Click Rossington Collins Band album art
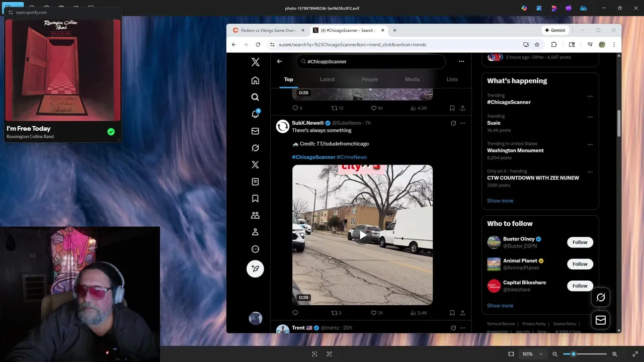Viewport: 644px width, 362px height. pos(63,70)
